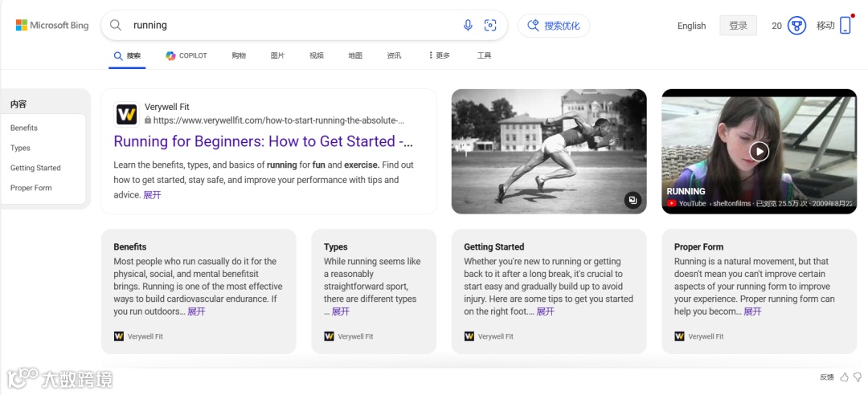
Task: Click the 搜索优化 button
Action: pyautogui.click(x=554, y=26)
